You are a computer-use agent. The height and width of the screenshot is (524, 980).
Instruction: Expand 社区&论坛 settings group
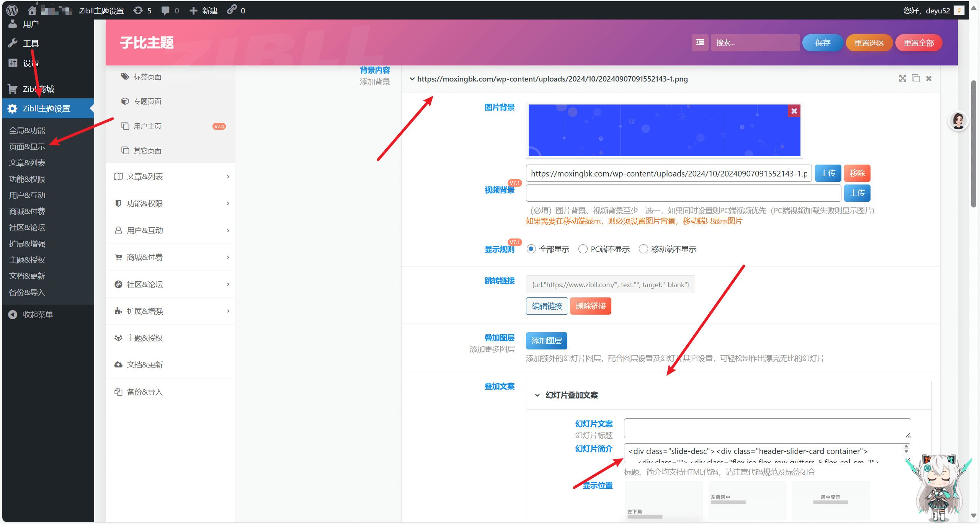point(170,284)
